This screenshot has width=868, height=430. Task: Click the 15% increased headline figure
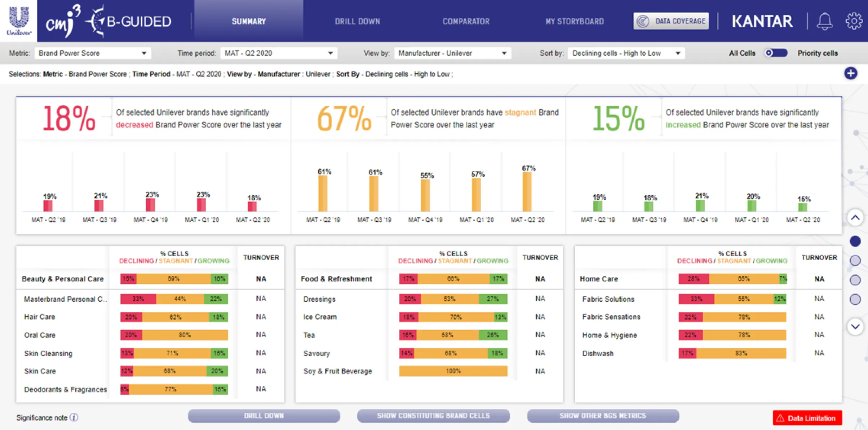[x=619, y=118]
